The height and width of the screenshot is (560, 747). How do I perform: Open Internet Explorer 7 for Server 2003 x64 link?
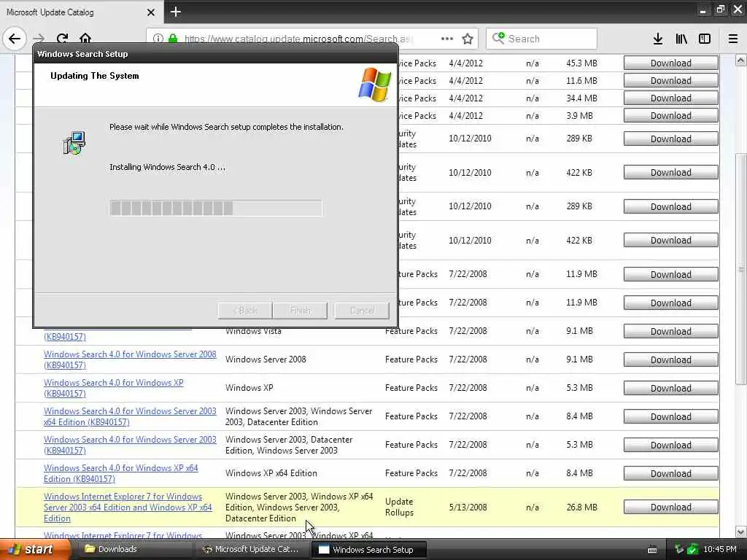[x=128, y=507]
